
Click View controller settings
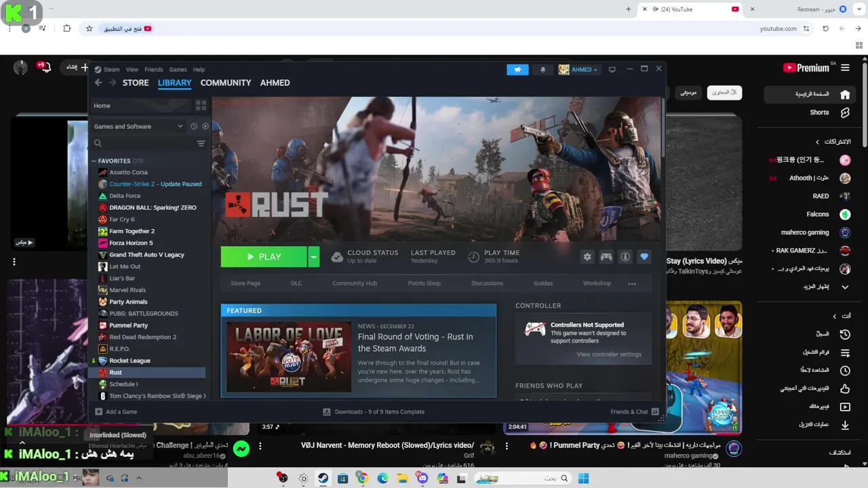click(x=609, y=354)
